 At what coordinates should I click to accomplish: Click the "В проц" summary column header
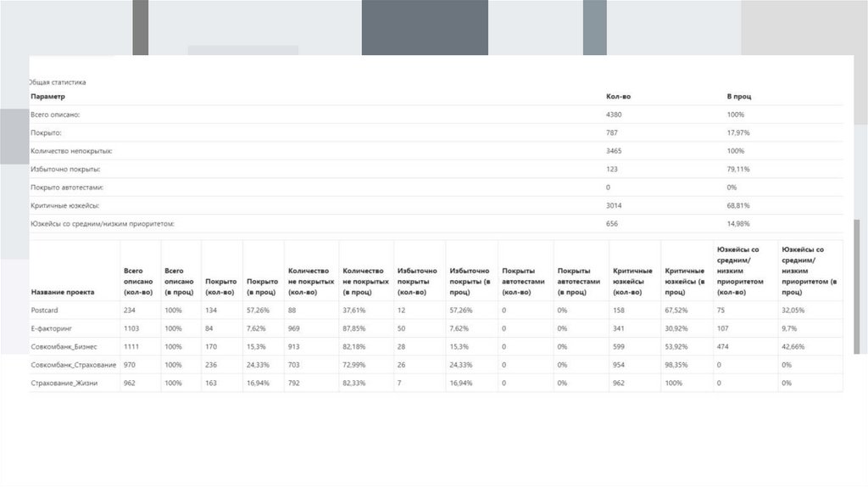[738, 97]
